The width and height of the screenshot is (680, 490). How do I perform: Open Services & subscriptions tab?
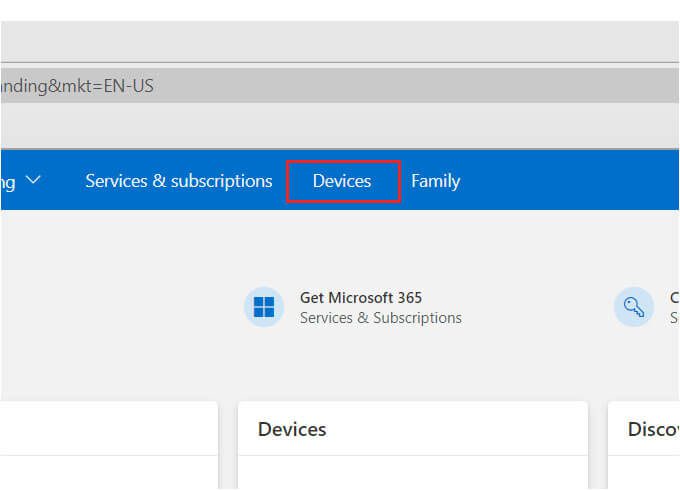(179, 181)
